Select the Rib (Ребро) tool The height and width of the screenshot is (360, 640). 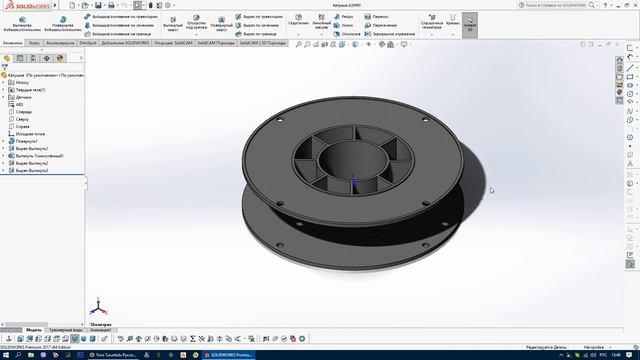coord(343,17)
